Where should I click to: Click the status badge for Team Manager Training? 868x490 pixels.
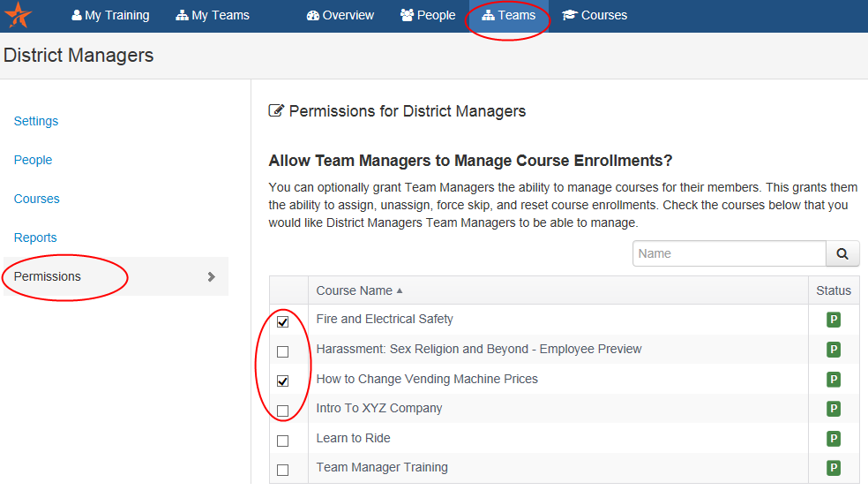[834, 468]
